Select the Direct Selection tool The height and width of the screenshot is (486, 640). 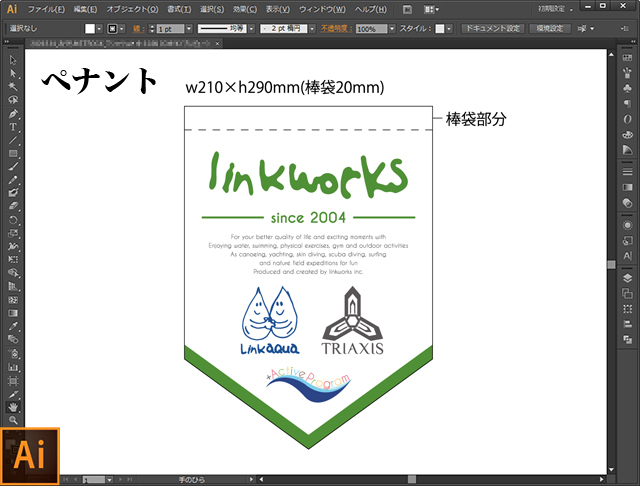pyautogui.click(x=13, y=73)
